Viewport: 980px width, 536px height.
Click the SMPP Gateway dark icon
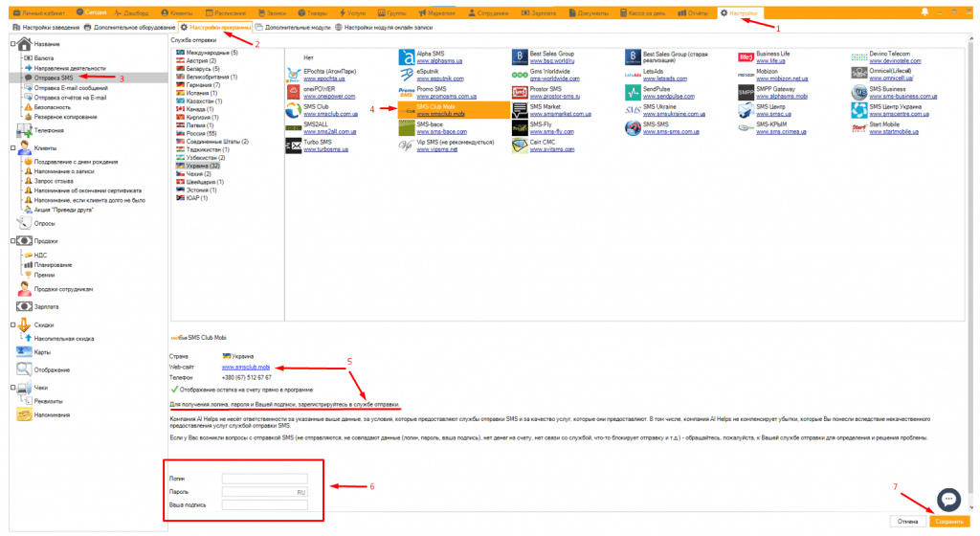[x=746, y=93]
